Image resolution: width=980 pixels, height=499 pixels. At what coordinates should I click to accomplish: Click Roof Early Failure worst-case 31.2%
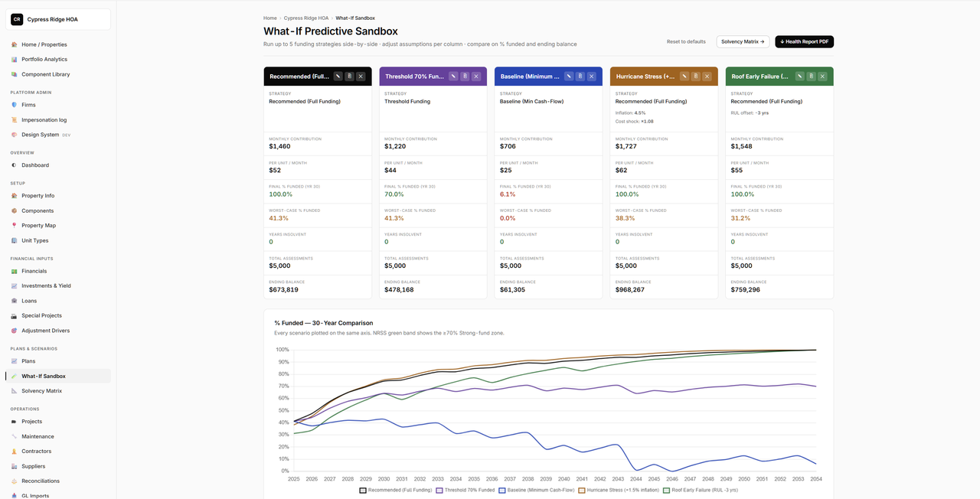740,218
